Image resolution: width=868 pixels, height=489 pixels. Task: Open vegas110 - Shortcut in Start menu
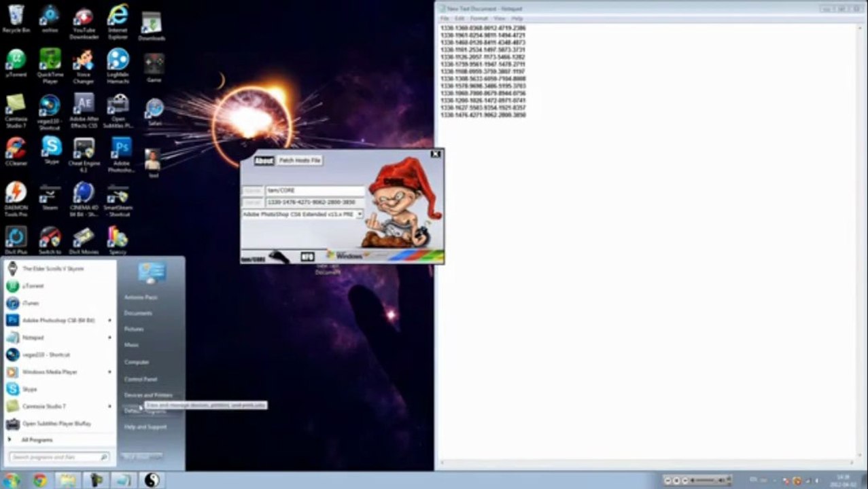[60, 355]
